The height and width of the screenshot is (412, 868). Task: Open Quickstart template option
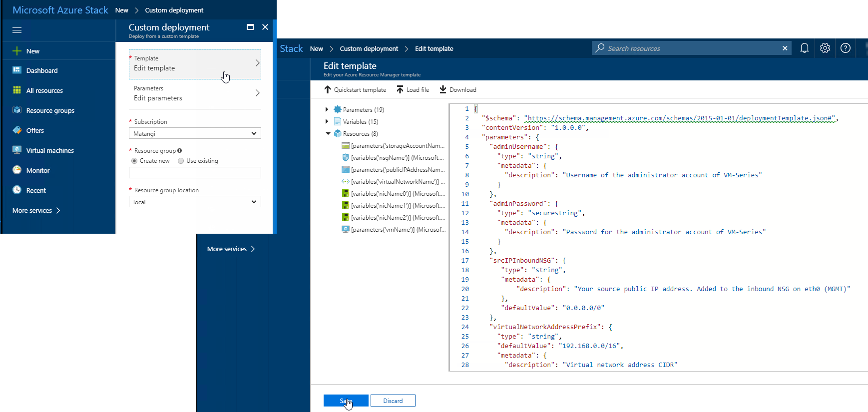tap(355, 89)
